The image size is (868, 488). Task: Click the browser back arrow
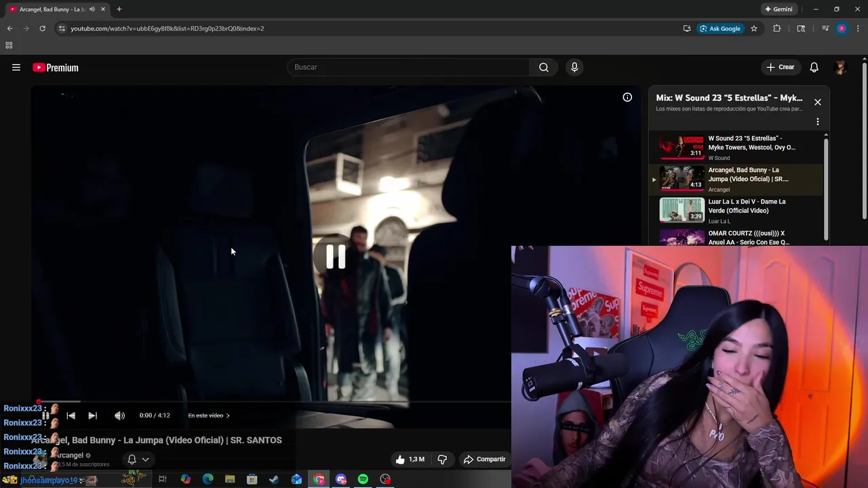coord(9,28)
